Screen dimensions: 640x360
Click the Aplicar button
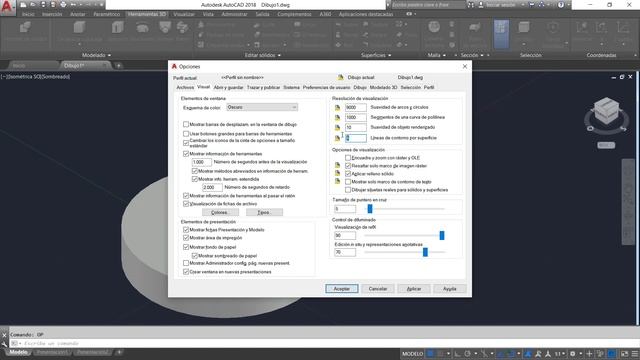[x=413, y=289]
